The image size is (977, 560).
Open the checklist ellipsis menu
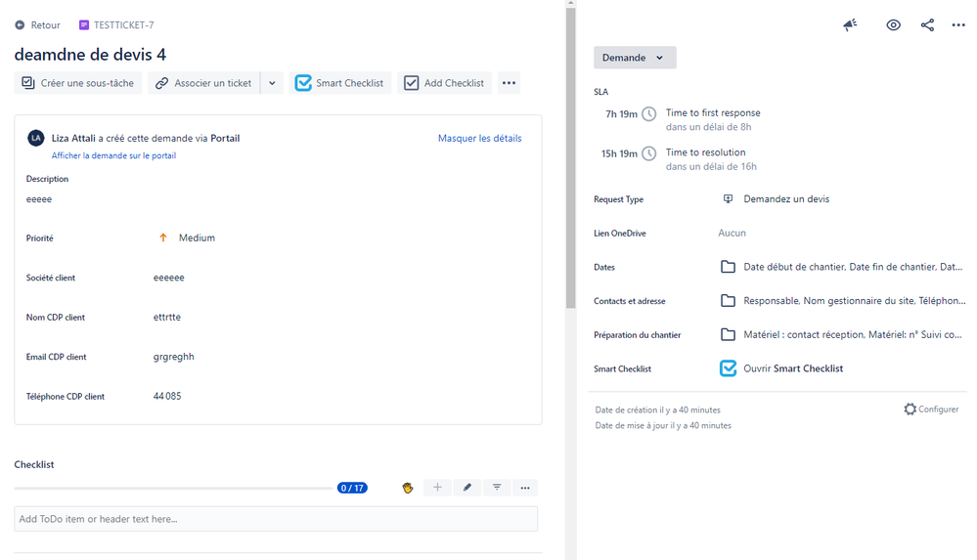[x=525, y=488]
